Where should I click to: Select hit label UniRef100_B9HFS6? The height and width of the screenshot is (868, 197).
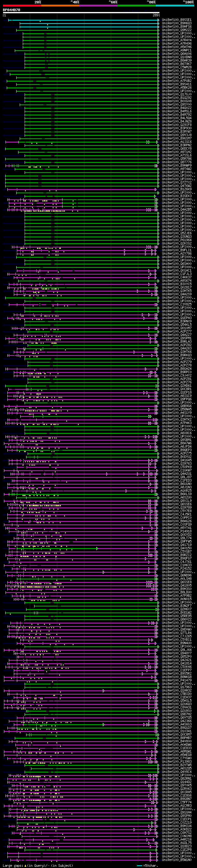[x=177, y=26]
